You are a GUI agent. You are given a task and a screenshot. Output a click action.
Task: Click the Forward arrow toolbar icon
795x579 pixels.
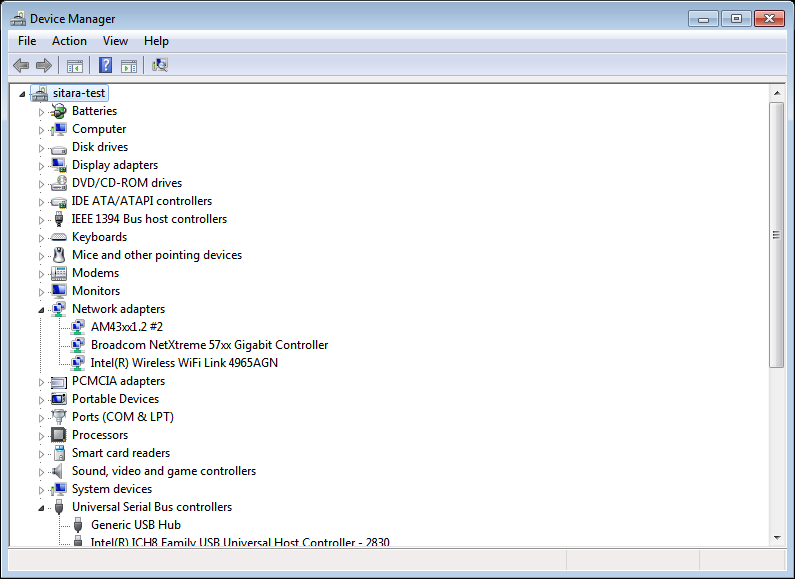[x=44, y=65]
